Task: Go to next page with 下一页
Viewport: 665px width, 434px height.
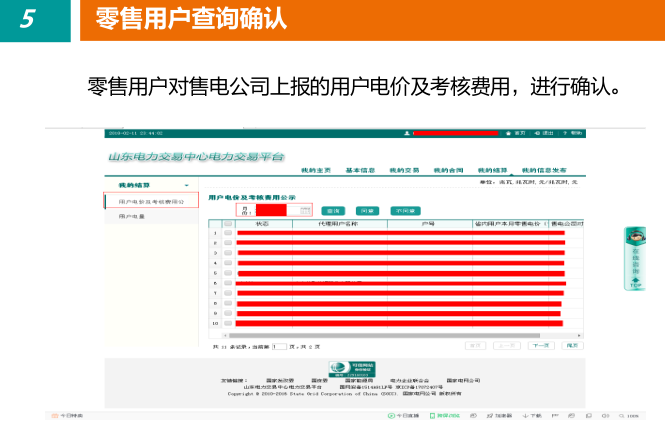Action: click(540, 344)
